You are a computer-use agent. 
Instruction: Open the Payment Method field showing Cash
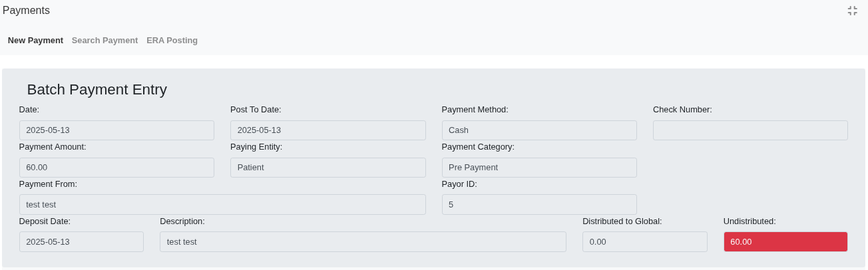coord(539,130)
